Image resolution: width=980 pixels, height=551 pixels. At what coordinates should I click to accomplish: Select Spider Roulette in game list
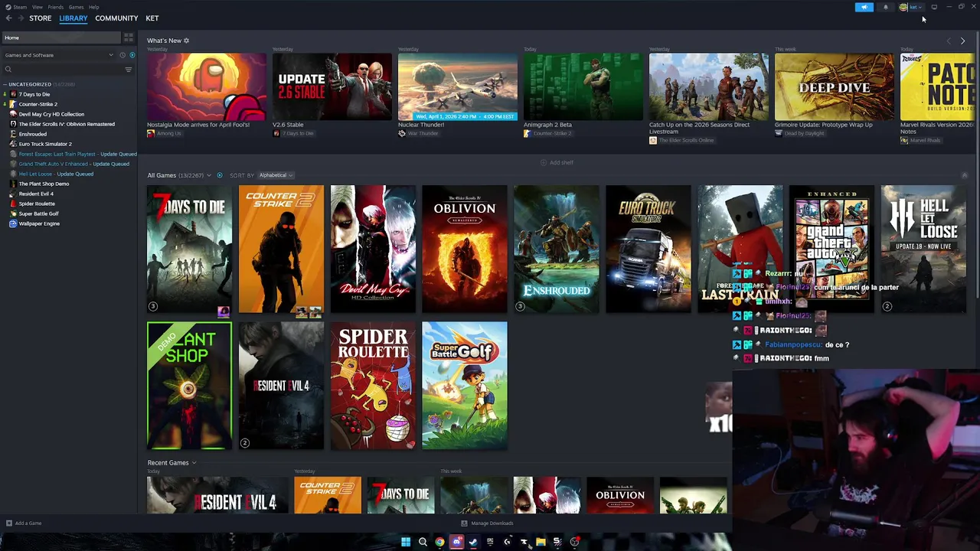click(x=37, y=204)
